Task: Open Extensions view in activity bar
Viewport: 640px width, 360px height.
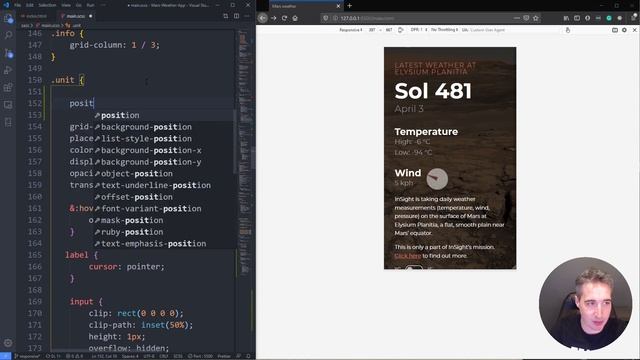Action: click(8, 87)
